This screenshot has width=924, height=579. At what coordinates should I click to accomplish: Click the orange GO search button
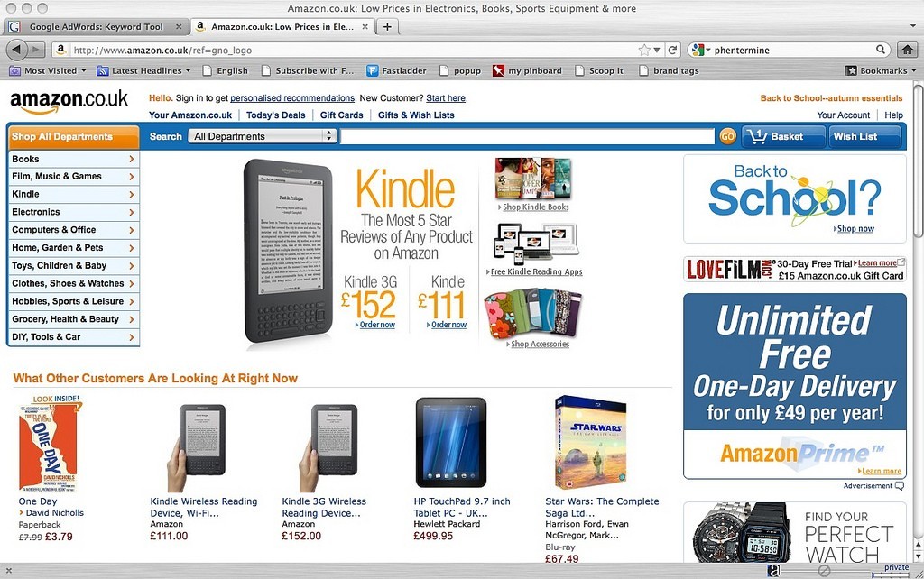(x=727, y=136)
